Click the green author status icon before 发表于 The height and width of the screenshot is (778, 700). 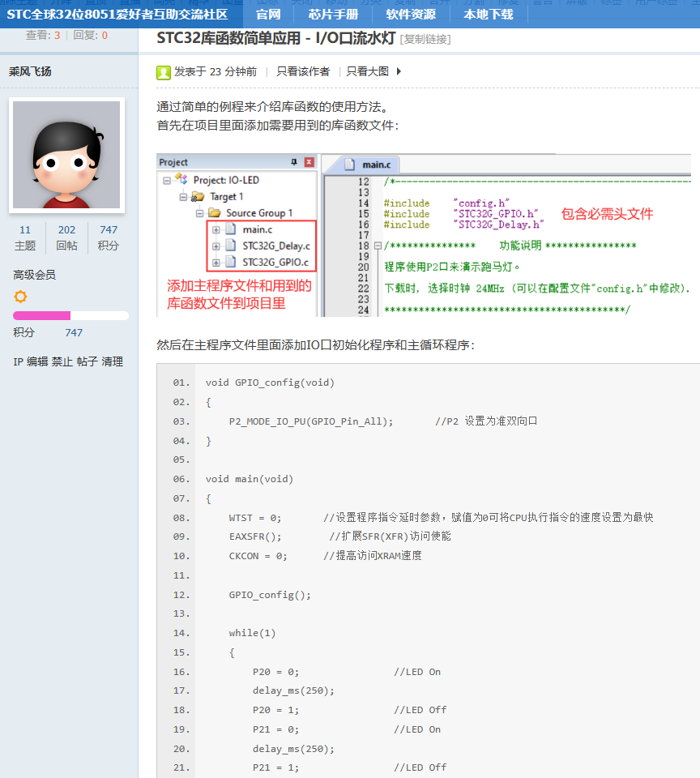coord(163,72)
